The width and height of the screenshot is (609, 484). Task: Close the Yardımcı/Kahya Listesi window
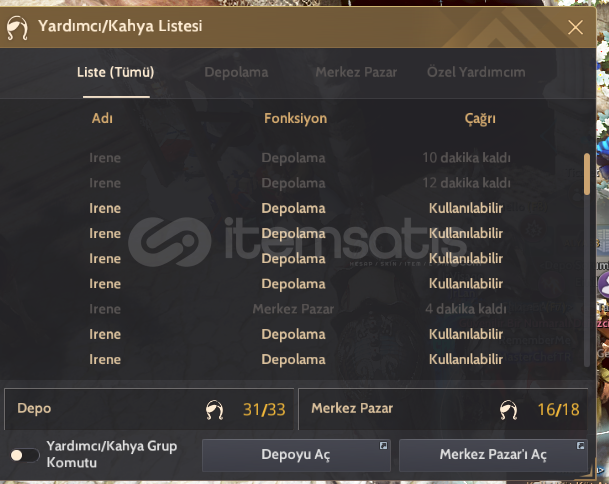coord(575,27)
